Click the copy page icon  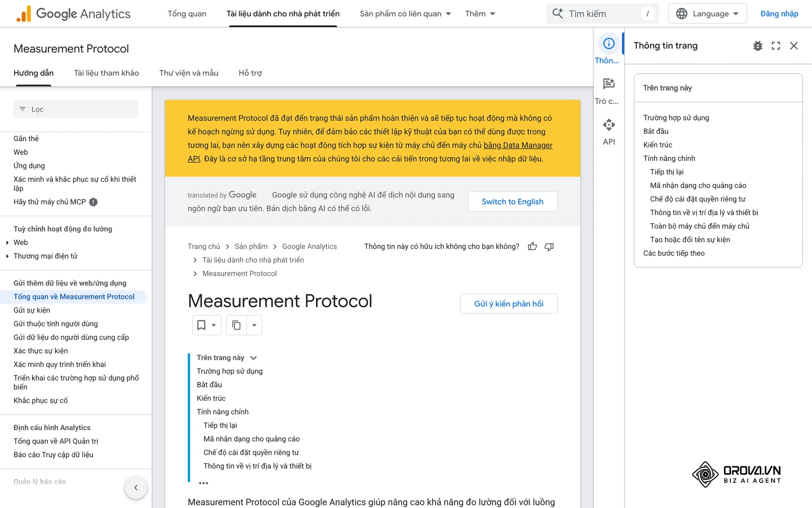pos(236,325)
